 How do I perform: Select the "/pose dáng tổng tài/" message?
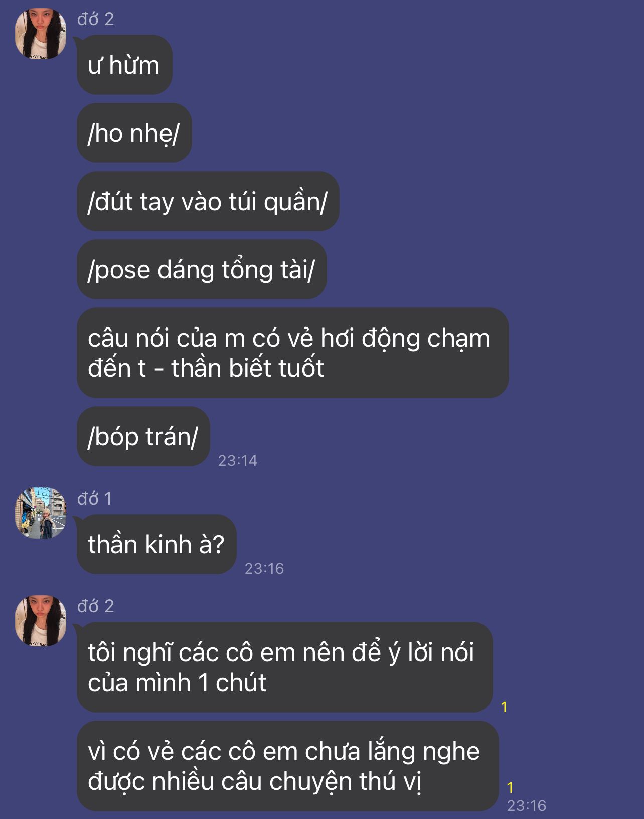coord(202,269)
